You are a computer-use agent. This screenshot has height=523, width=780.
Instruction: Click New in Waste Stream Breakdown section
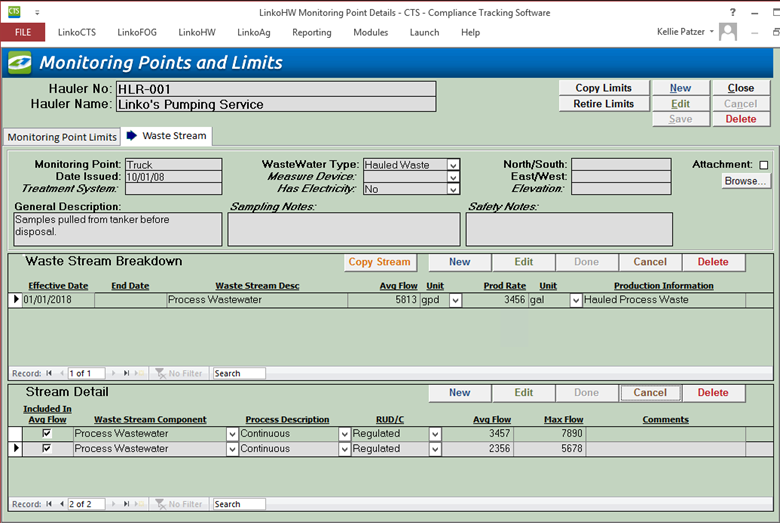(460, 262)
